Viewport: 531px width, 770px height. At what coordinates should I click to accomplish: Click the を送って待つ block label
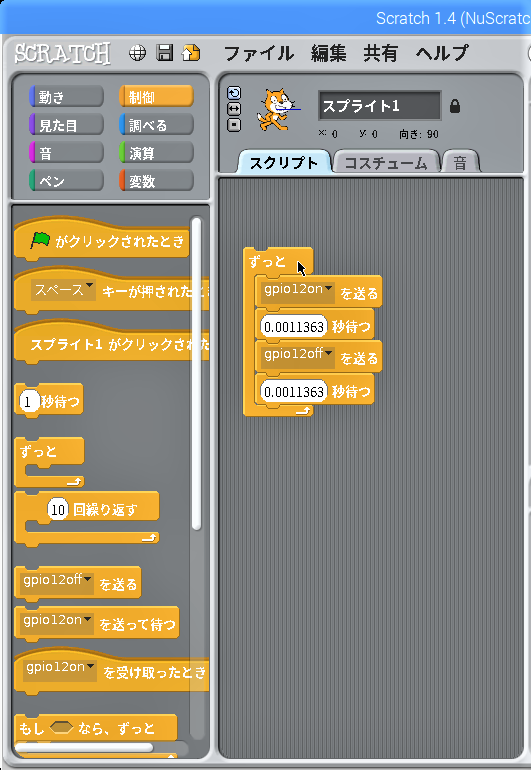[137, 624]
